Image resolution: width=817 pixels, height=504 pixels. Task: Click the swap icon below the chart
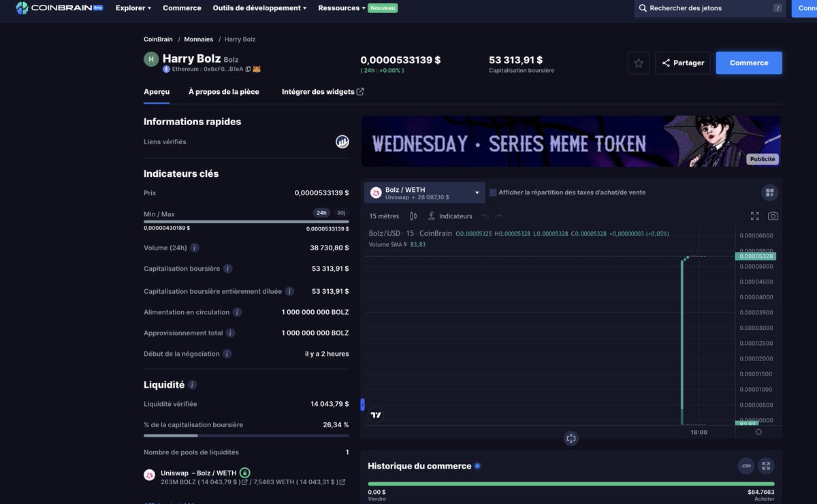click(x=571, y=439)
